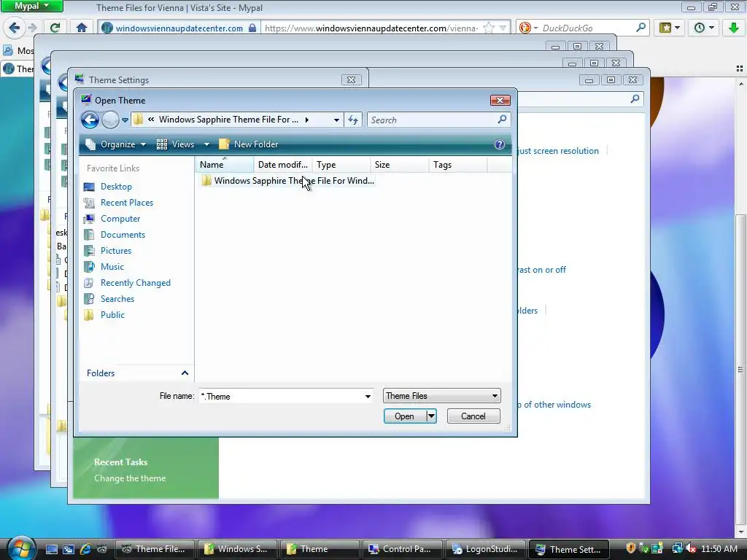The height and width of the screenshot is (560, 747).
Task: Close the Theme Settings window
Action: click(x=351, y=80)
